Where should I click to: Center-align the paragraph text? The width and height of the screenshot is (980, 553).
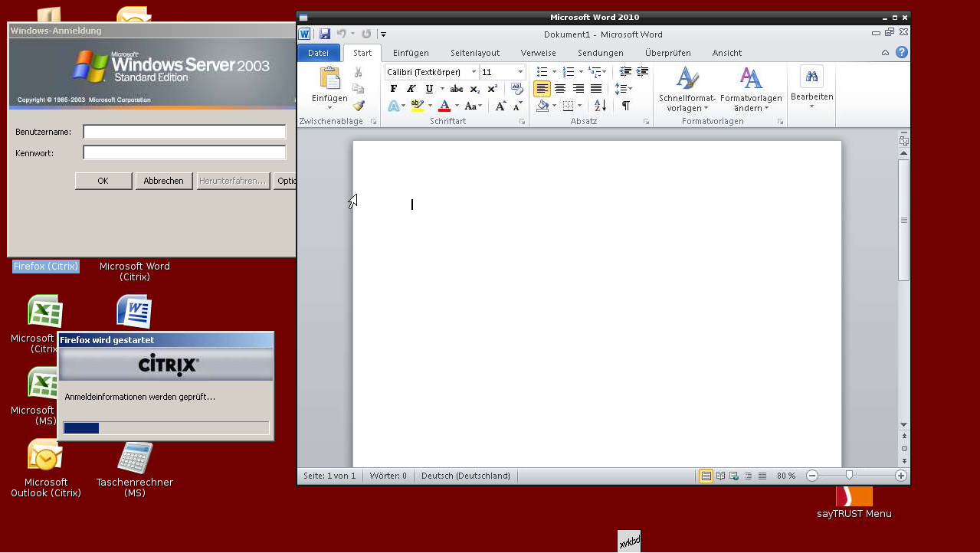tap(560, 89)
